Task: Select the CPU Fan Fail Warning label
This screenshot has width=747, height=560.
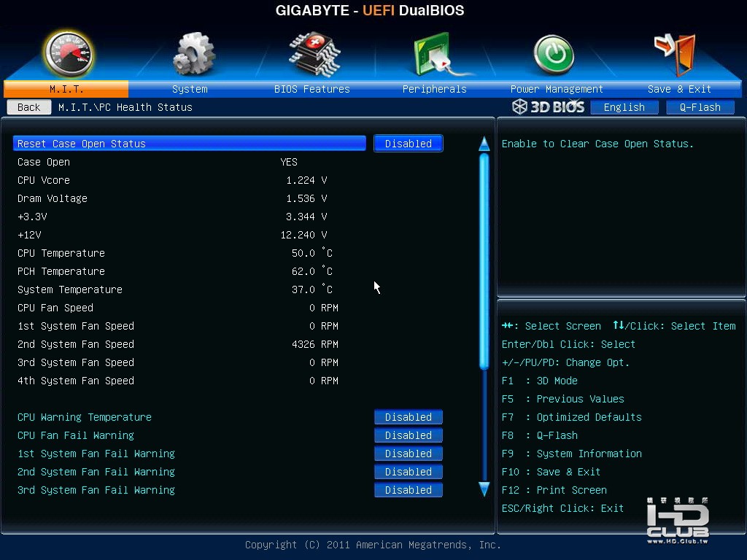Action: 76,435
